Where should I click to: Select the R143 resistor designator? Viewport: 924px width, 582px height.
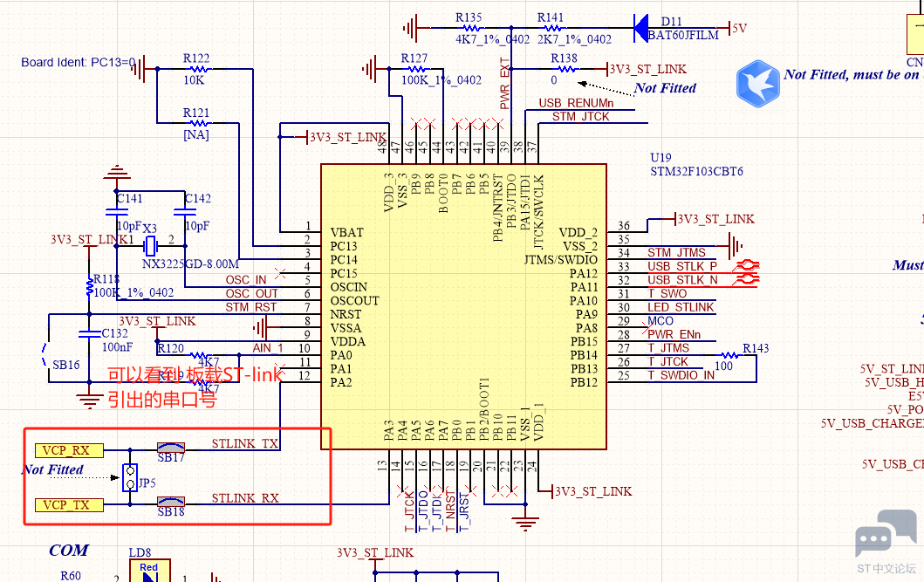(x=756, y=348)
